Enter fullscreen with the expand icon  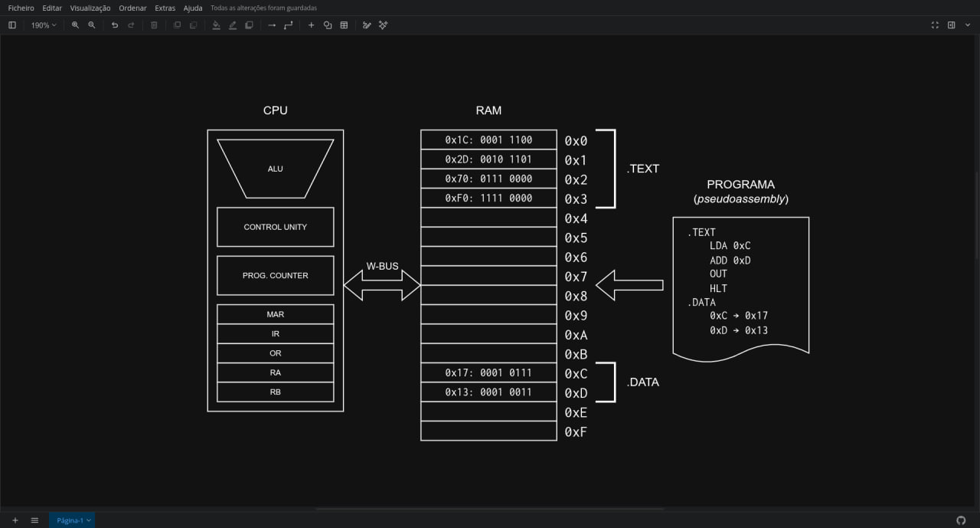click(935, 25)
